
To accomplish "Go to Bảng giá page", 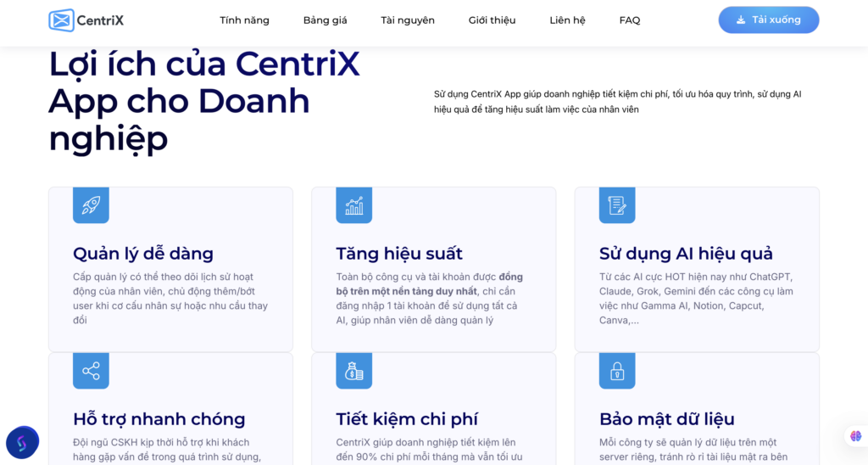I will tap(325, 20).
